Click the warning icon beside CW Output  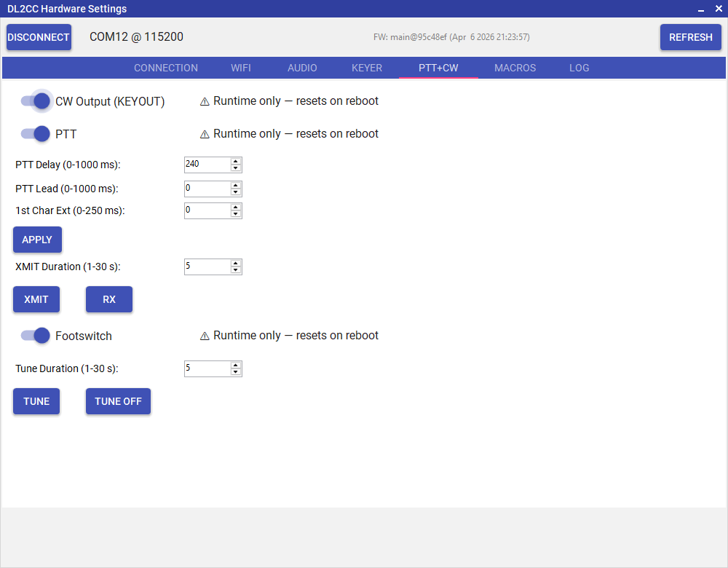(205, 102)
